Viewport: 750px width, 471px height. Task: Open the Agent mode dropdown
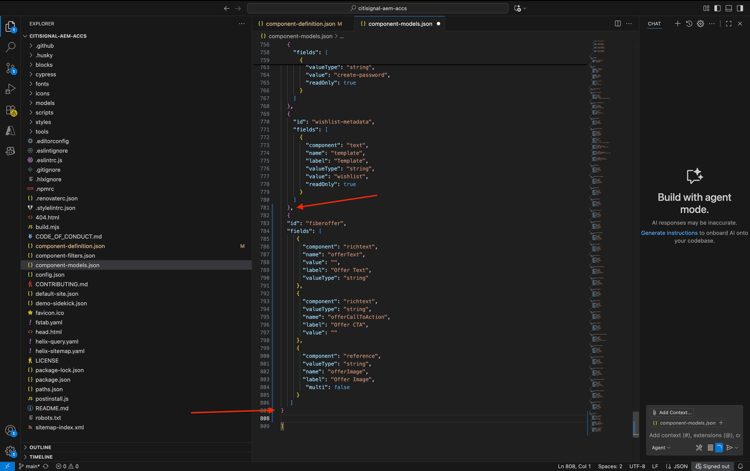point(661,448)
